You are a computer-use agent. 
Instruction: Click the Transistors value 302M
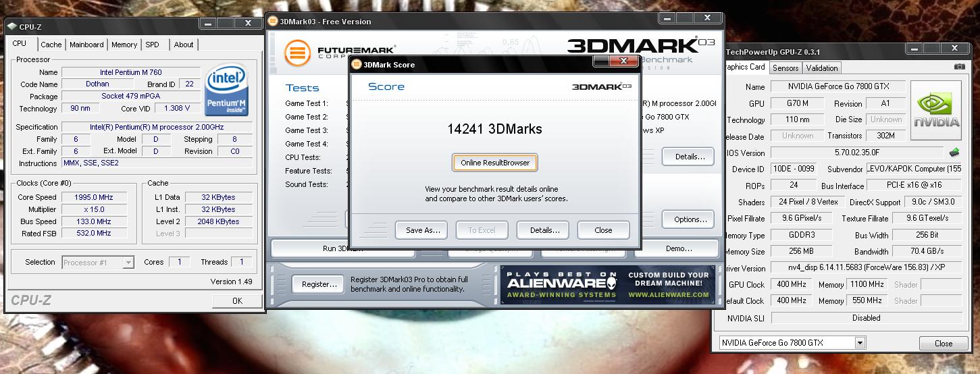[886, 136]
